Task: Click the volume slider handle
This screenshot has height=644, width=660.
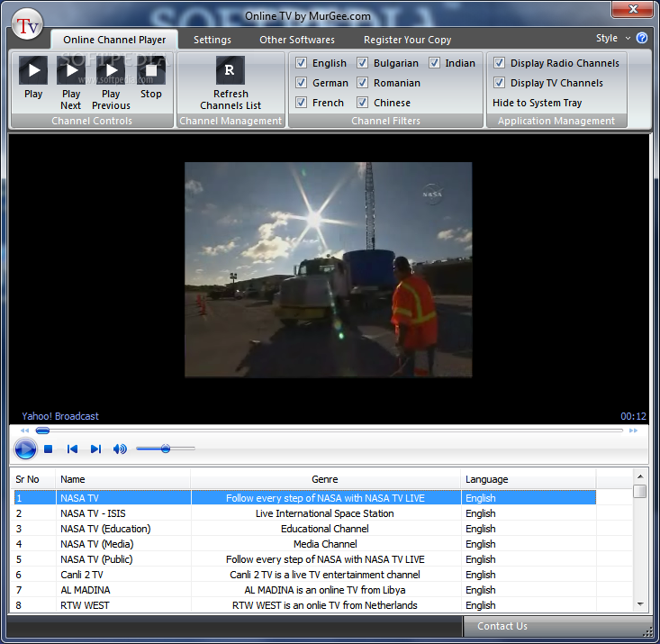Action: coord(166,449)
